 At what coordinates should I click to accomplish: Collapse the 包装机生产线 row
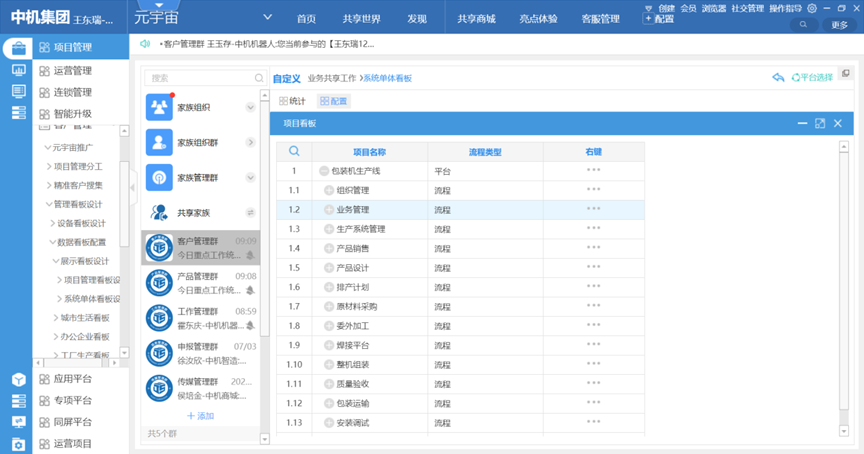pyautogui.click(x=323, y=171)
